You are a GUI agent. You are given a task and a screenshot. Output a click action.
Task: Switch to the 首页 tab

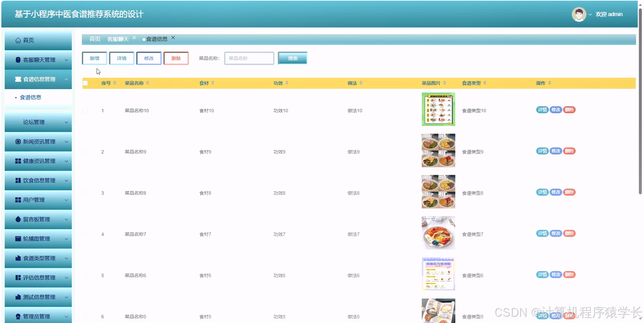click(95, 39)
